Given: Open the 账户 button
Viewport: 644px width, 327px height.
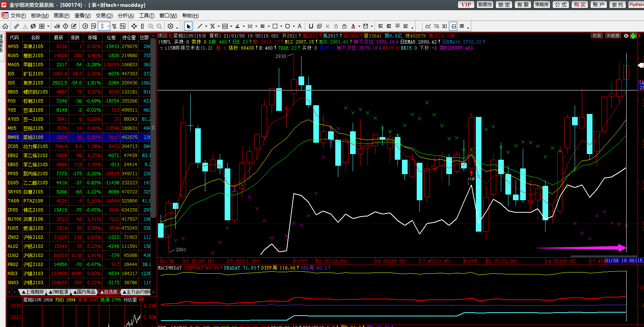Looking at the screenshot, I should tap(599, 5).
